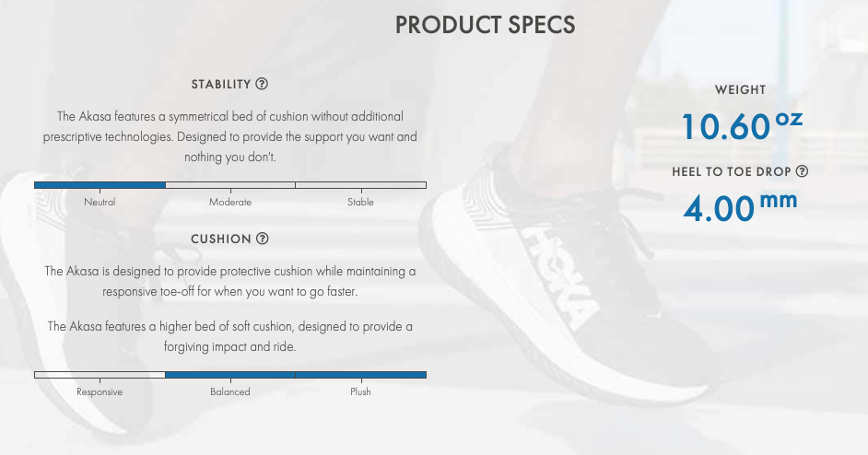Click the STABILITY section title
Viewport: 868px width, 455px height.
coord(221,84)
